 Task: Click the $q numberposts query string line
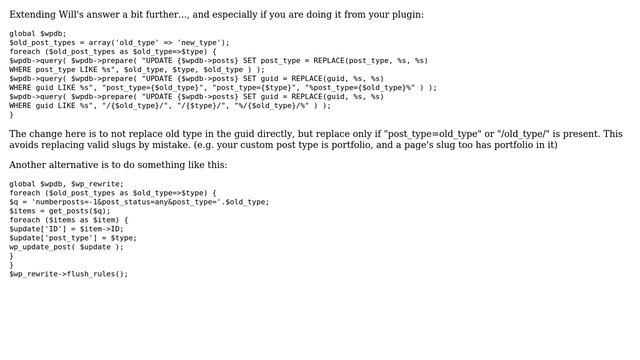click(139, 202)
